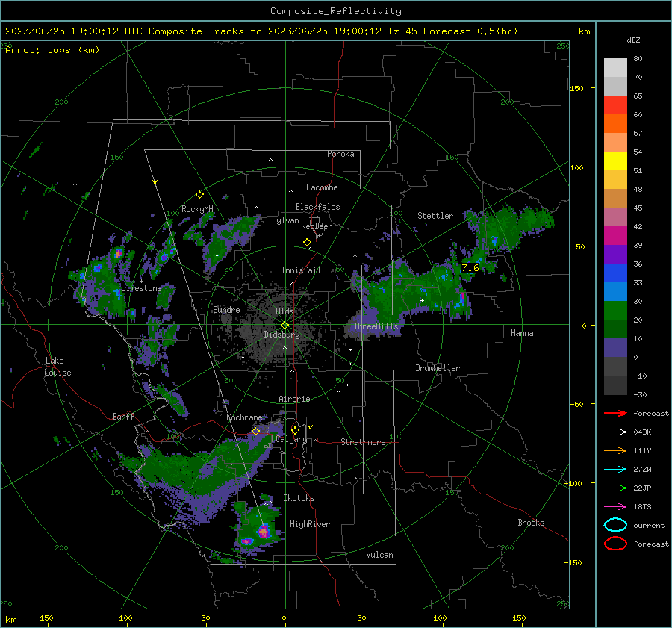The width and height of the screenshot is (672, 628).
Task: Select the orange 60-57 dBZ swatch
Action: coord(615,123)
